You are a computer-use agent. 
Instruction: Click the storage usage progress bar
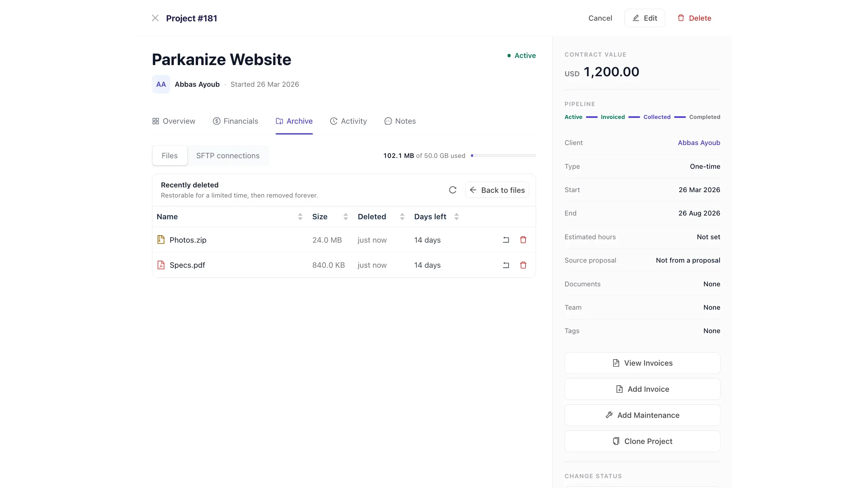(x=503, y=156)
